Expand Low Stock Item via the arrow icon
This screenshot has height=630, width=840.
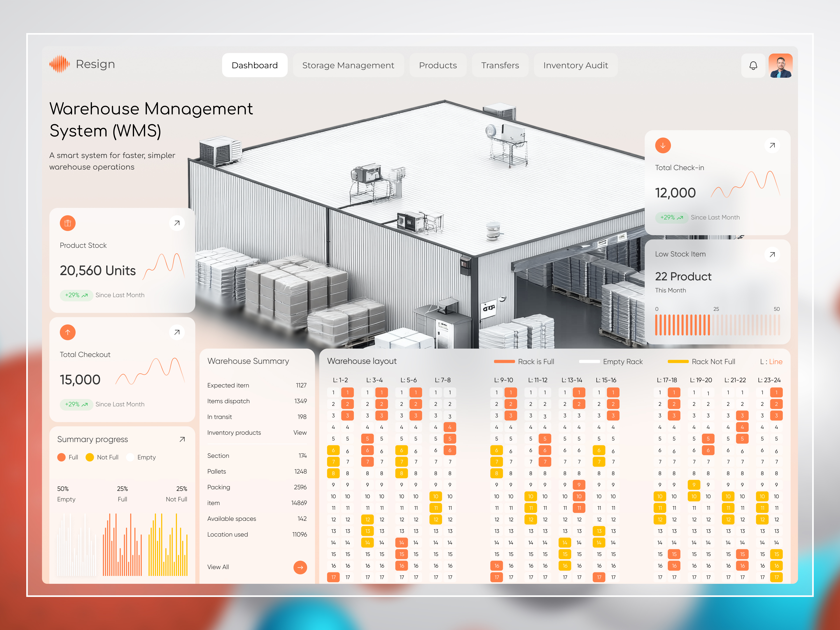(x=772, y=254)
